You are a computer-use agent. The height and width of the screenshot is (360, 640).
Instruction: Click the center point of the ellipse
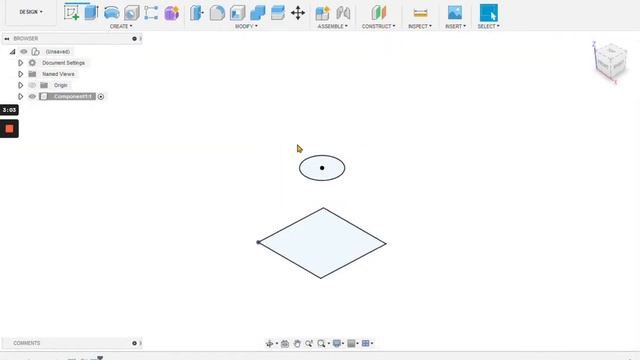coord(322,168)
